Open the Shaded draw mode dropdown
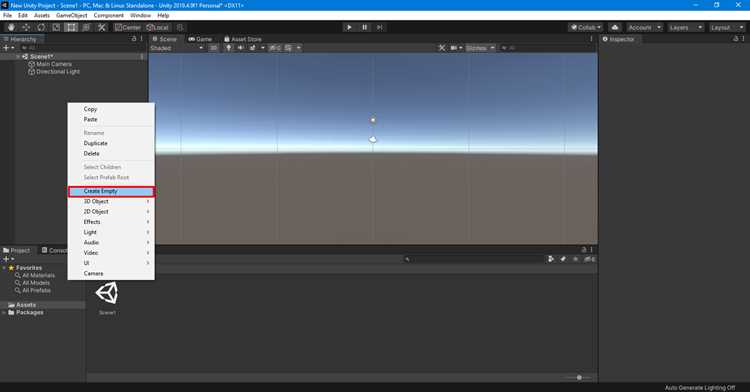The image size is (750, 392). point(177,48)
